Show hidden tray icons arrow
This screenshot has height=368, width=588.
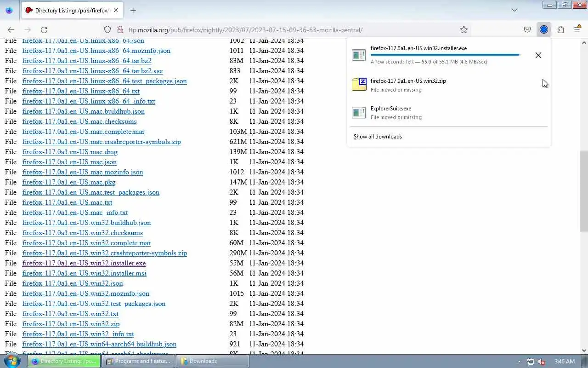pos(519,362)
